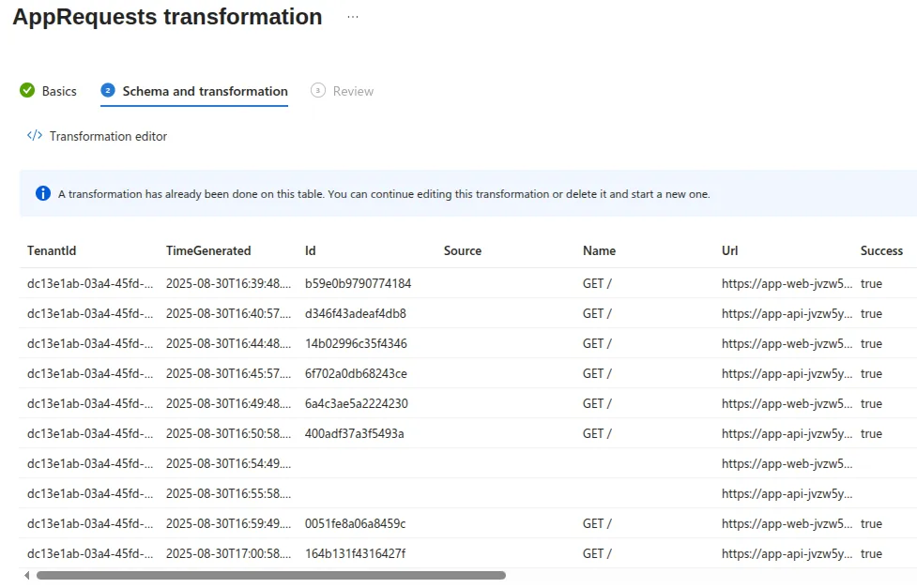This screenshot has width=917, height=588.
Task: Go to the Basics tab
Action: click(59, 91)
